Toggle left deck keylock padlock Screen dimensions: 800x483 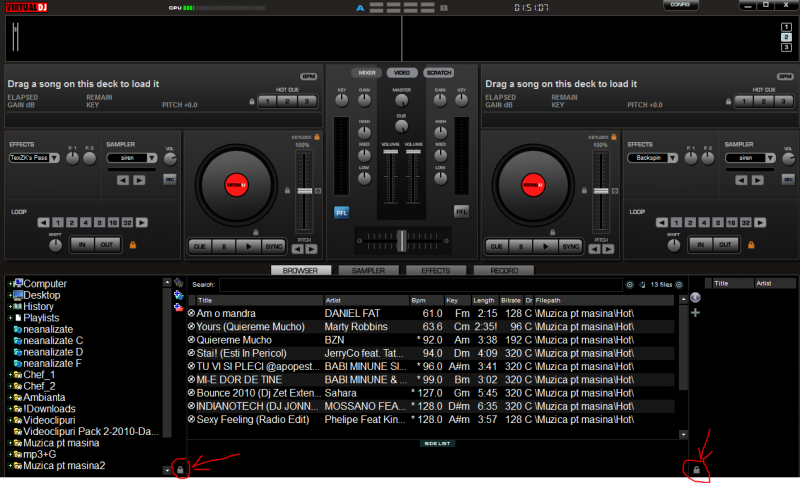pyautogui.click(x=317, y=137)
